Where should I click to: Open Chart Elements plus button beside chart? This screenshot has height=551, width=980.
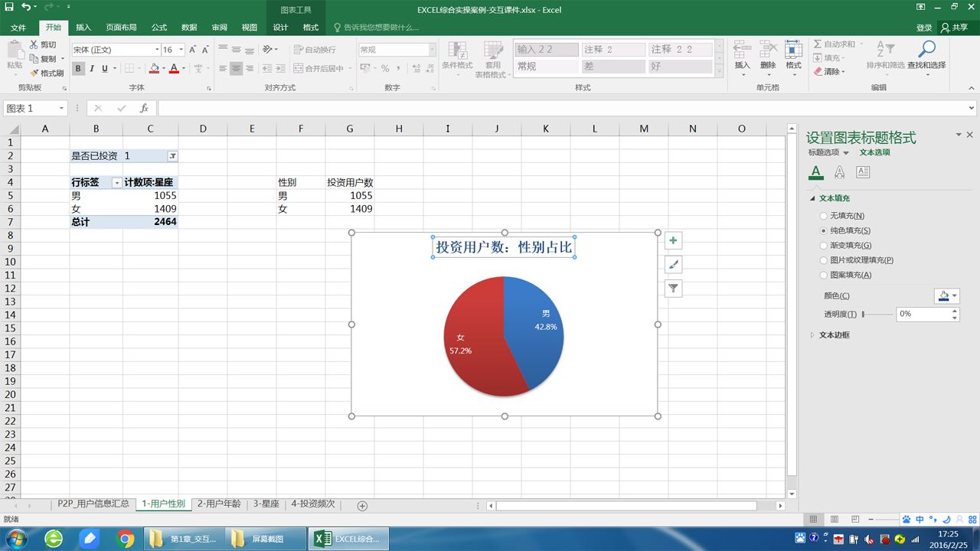(x=673, y=241)
